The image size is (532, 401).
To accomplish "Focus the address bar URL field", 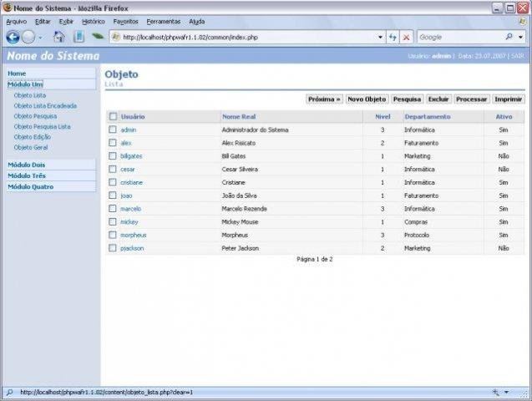I will (248, 38).
